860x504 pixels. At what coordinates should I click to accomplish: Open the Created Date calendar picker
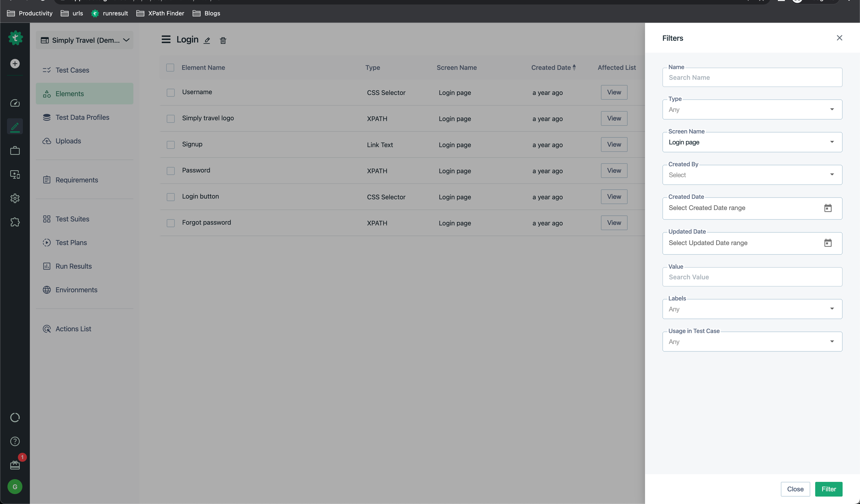click(x=828, y=208)
